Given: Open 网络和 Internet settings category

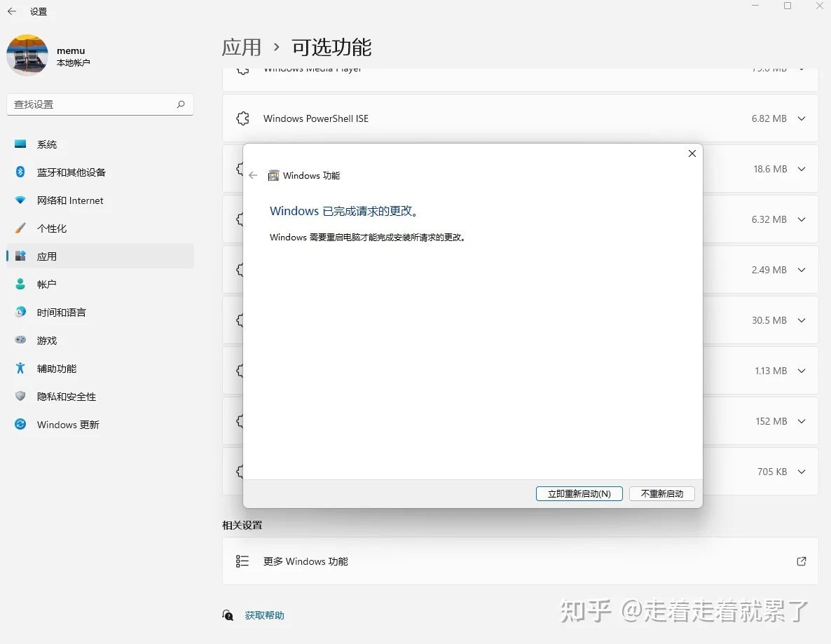Looking at the screenshot, I should pos(100,200).
